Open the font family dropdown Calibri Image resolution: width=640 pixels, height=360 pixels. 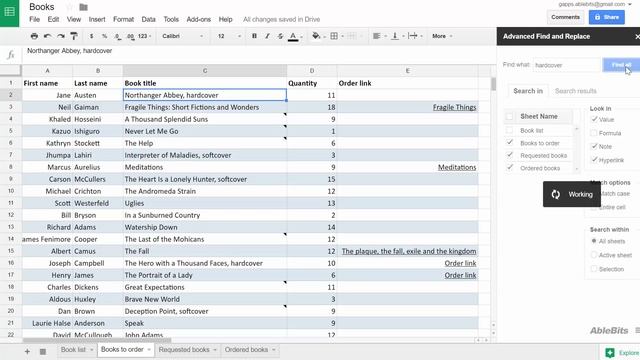pos(182,36)
